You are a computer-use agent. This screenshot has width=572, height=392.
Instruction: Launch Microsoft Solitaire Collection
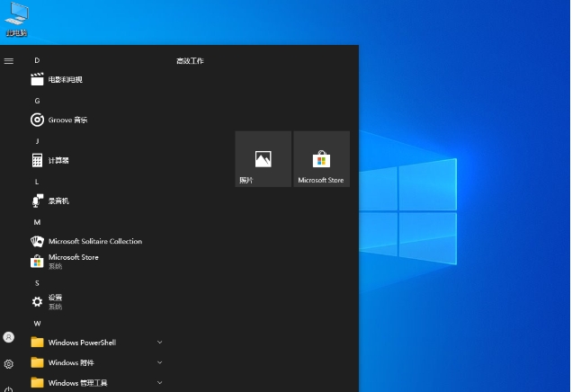pyautogui.click(x=94, y=241)
